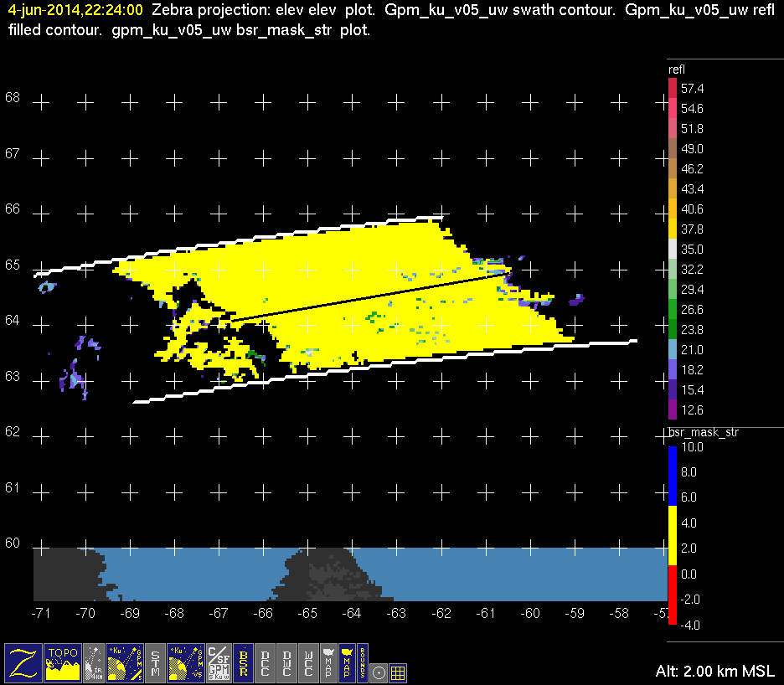Click the Alt: 2.00 km MSL label
Viewport: 784px width, 685px height.
715,672
